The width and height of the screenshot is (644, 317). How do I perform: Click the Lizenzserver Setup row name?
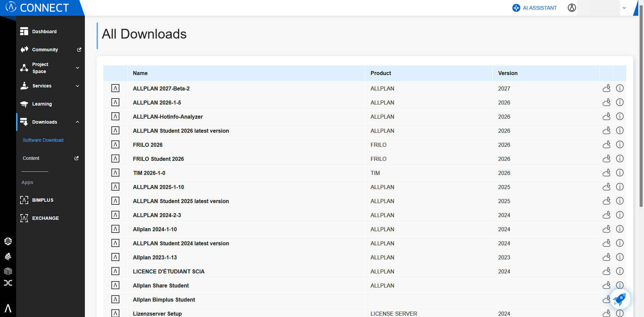(157, 314)
